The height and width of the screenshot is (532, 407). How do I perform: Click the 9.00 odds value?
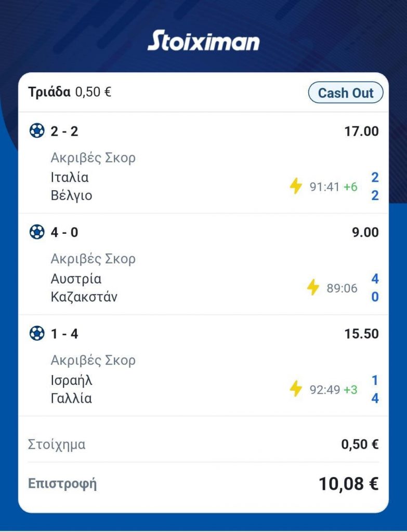pos(365,232)
